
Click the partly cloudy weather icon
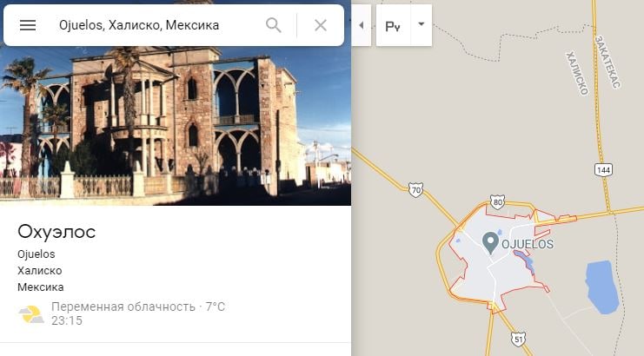pos(31,313)
